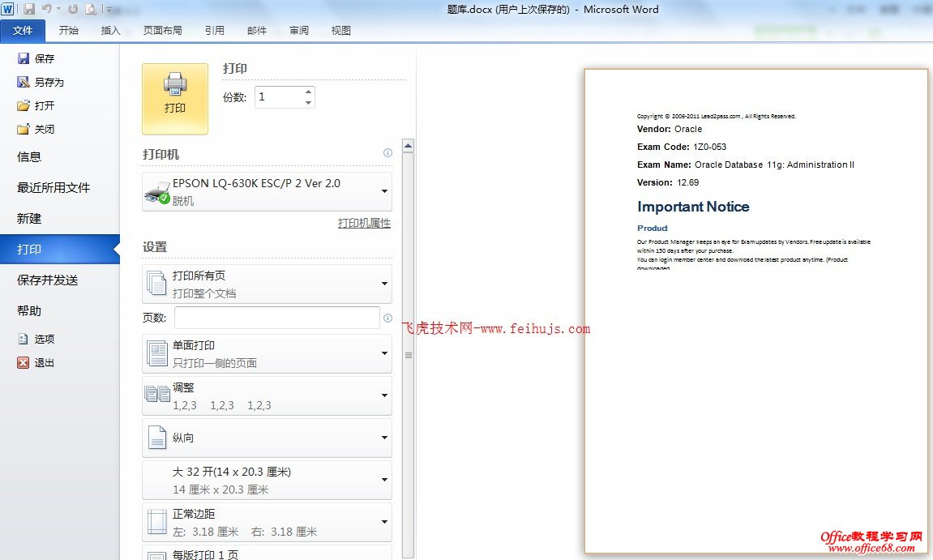The image size is (933, 560).
Task: Click the 另存为 save as item
Action: (x=41, y=82)
